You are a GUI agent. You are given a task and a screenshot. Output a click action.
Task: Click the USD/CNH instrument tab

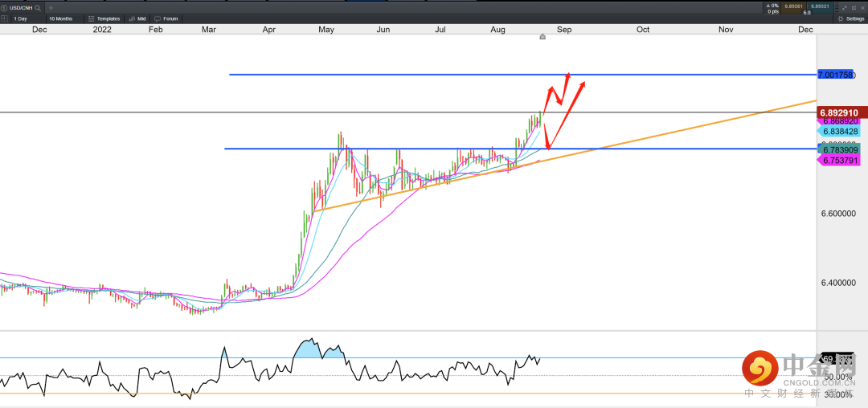click(x=23, y=8)
